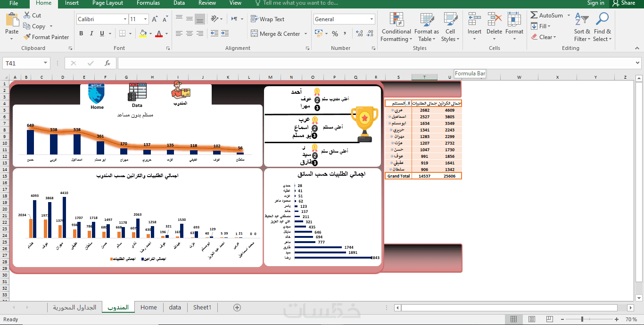This screenshot has width=644, height=325.
Task: Click the AutoSum sigma icon
Action: 534,15
